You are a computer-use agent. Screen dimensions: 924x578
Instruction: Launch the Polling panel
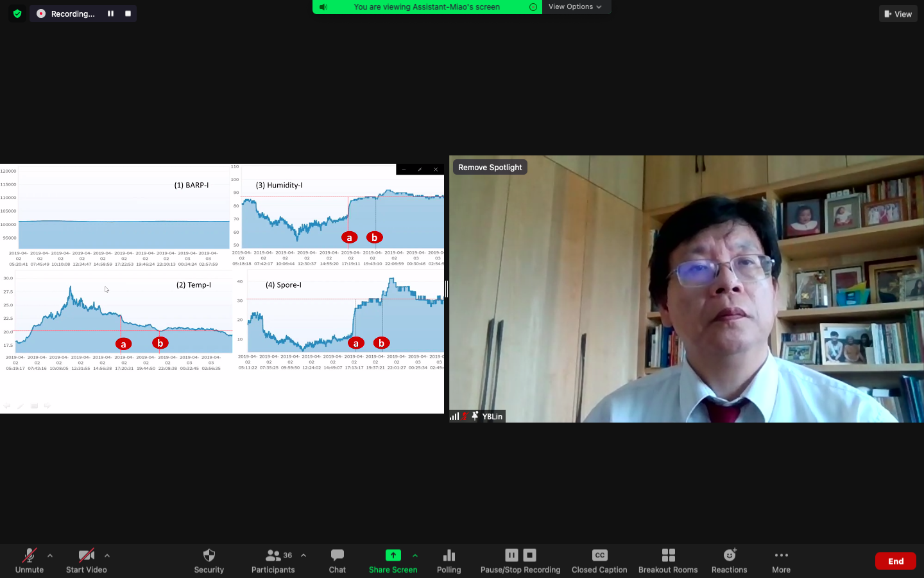coord(449,561)
